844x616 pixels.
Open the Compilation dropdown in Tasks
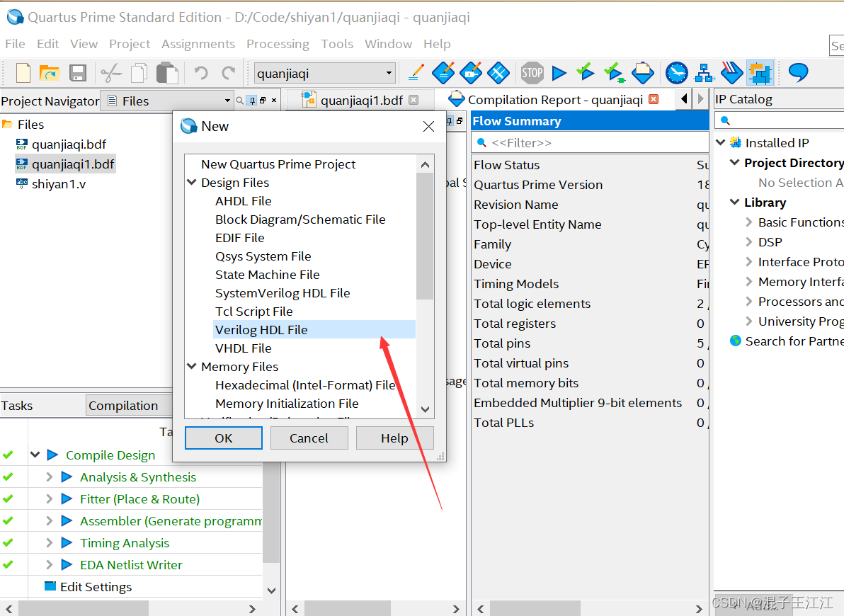tap(129, 406)
